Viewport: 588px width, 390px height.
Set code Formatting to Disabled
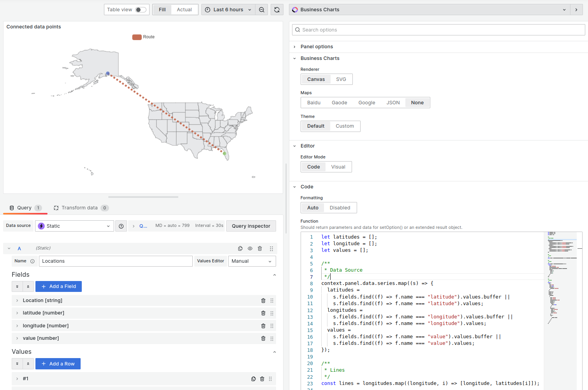340,207
